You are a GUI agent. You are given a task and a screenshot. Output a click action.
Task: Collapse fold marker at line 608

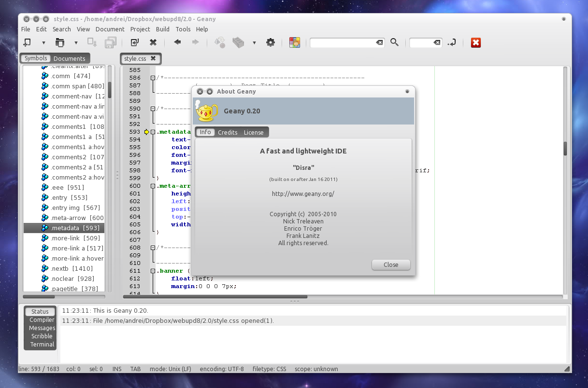click(153, 248)
